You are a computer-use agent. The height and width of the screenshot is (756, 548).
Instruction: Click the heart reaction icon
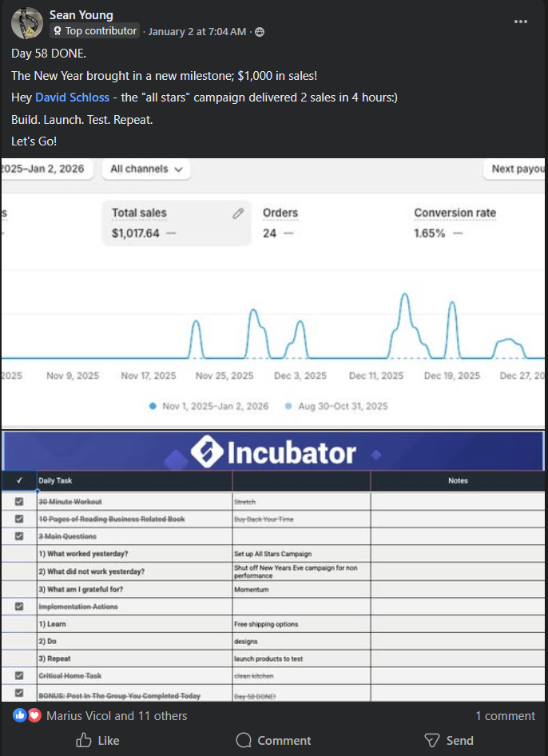[34, 715]
